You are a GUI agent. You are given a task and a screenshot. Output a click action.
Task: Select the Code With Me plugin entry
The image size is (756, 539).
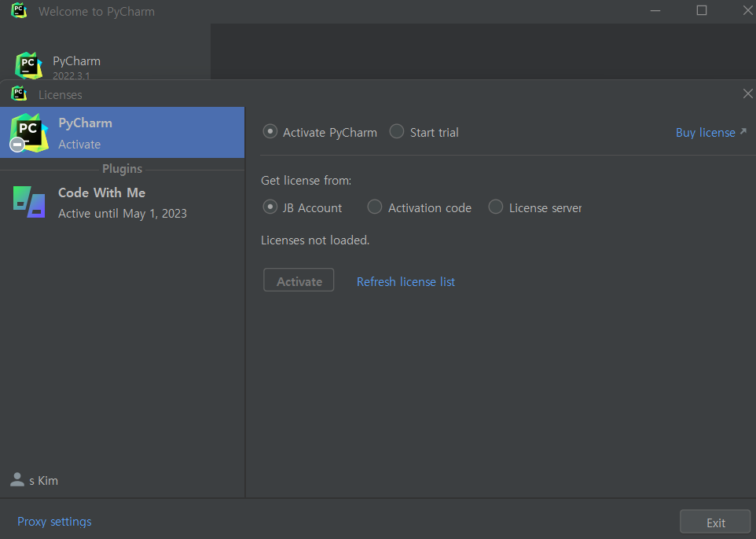click(123, 203)
